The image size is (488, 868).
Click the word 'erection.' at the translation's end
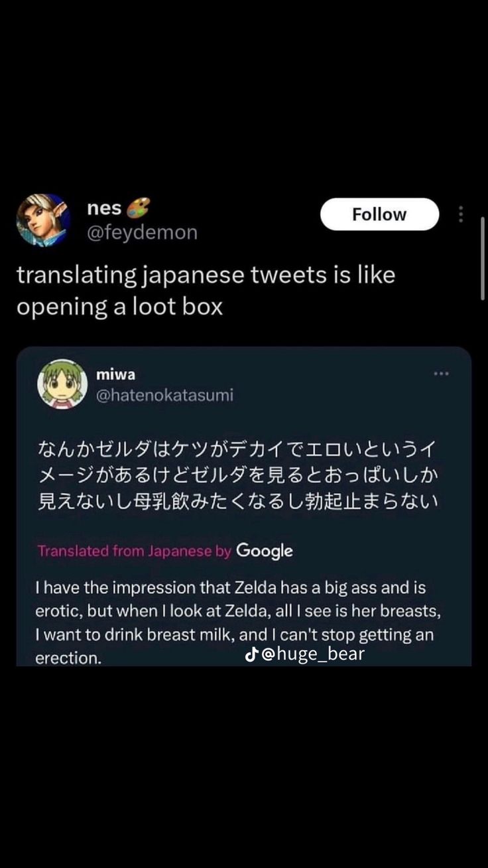click(x=68, y=658)
